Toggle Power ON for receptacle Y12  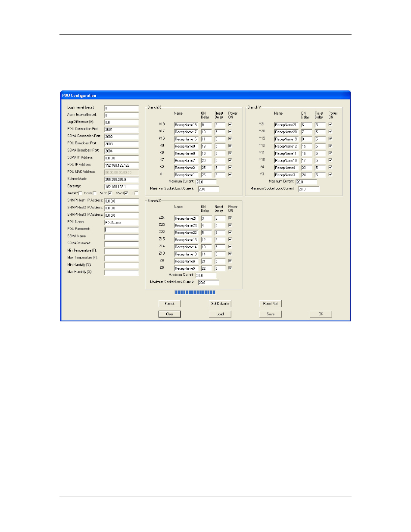330,146
